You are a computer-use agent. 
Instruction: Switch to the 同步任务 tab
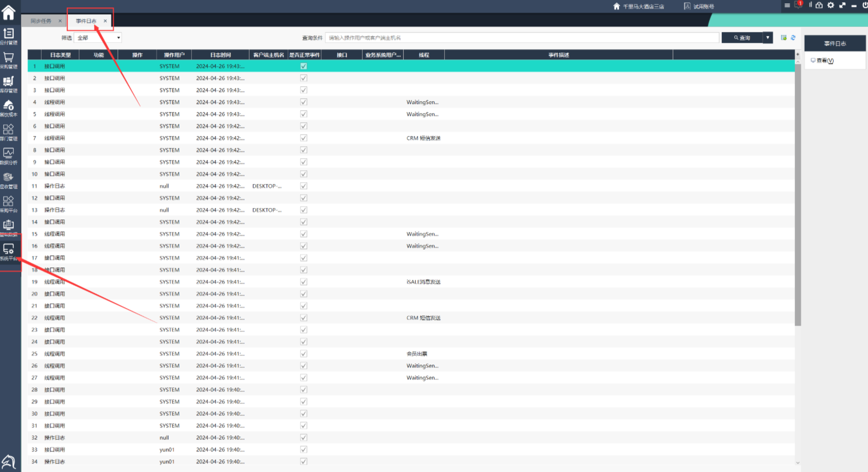[41, 21]
